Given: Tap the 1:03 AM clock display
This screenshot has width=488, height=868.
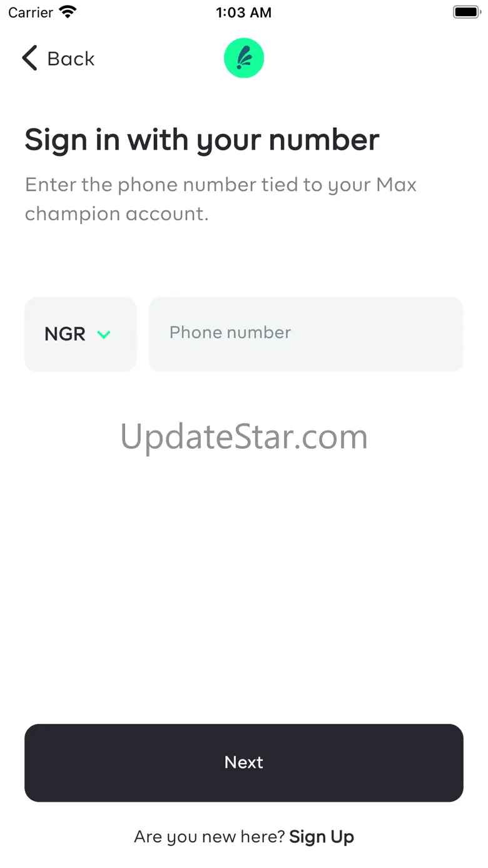Looking at the screenshot, I should pyautogui.click(x=244, y=13).
